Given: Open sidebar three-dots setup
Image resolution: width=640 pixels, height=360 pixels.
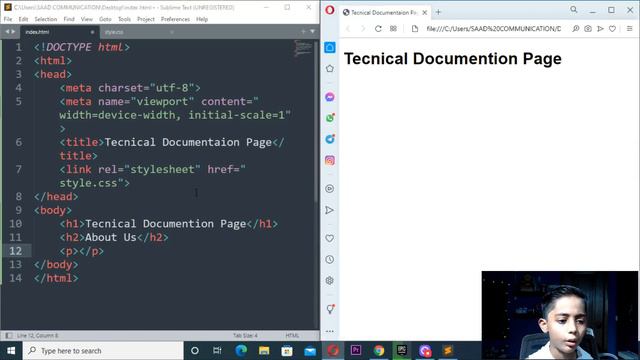Looking at the screenshot, I should [x=330, y=331].
